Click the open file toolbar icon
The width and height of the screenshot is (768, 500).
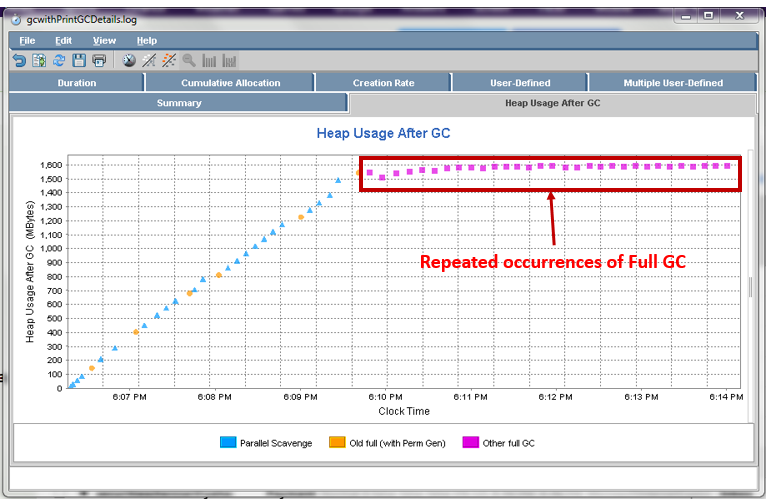coord(39,61)
